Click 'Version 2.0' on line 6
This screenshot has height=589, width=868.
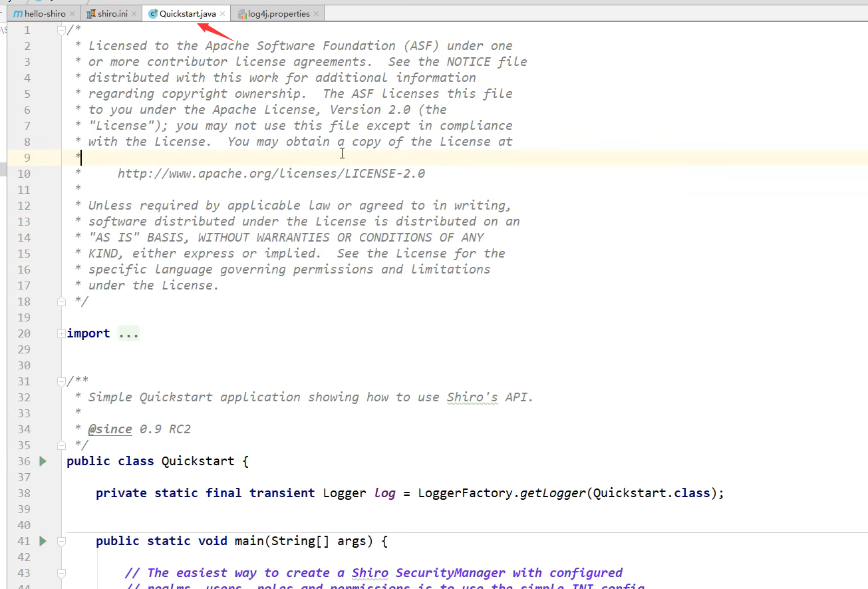[370, 110]
